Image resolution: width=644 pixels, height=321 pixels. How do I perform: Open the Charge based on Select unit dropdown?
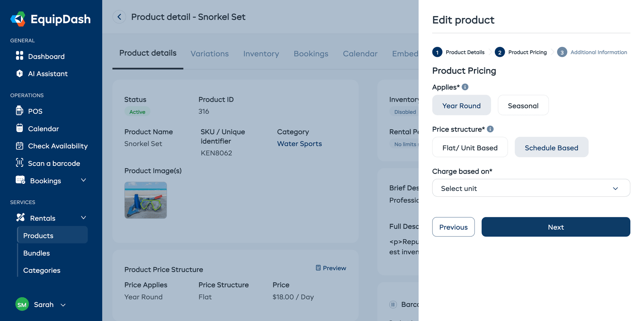pyautogui.click(x=531, y=188)
